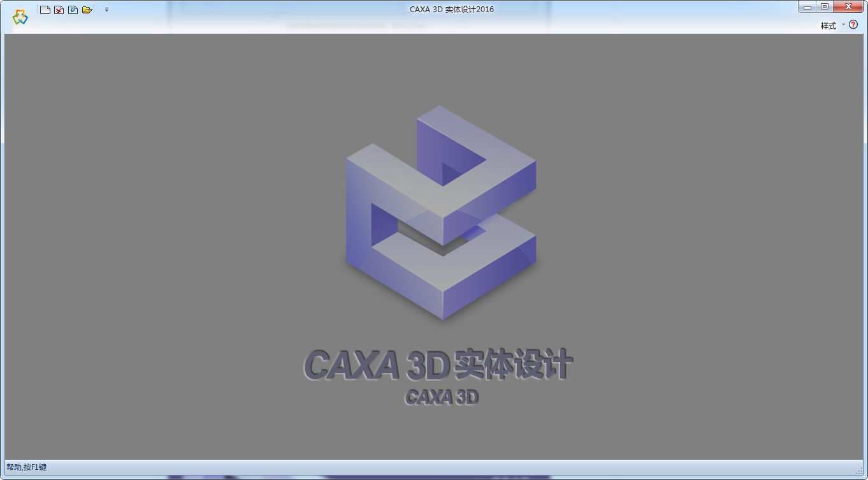Expand the quick access toolbar customize arrow

pos(106,10)
